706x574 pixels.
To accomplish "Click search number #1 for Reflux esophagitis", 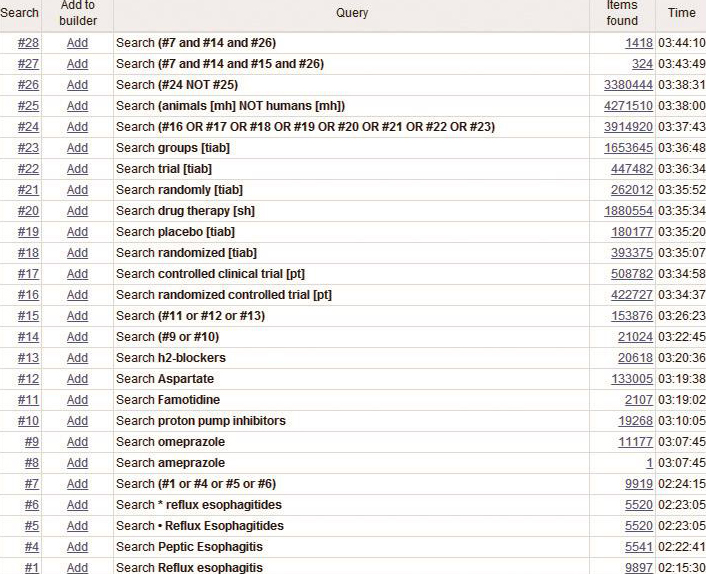I will (31, 568).
